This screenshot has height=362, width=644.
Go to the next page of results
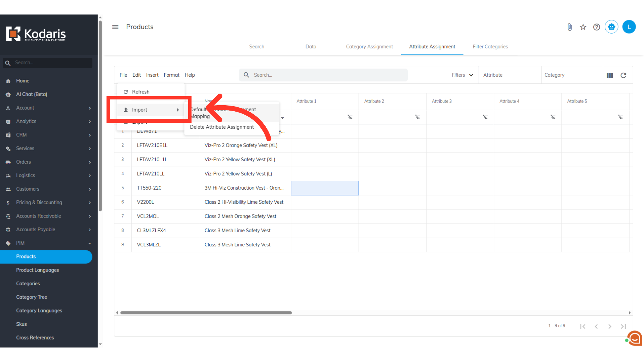(609, 326)
